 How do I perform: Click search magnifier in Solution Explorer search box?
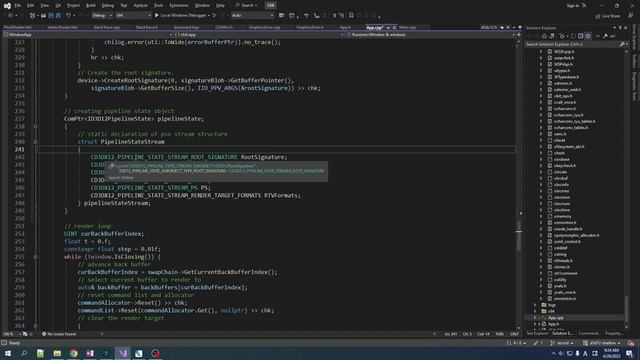622,44
